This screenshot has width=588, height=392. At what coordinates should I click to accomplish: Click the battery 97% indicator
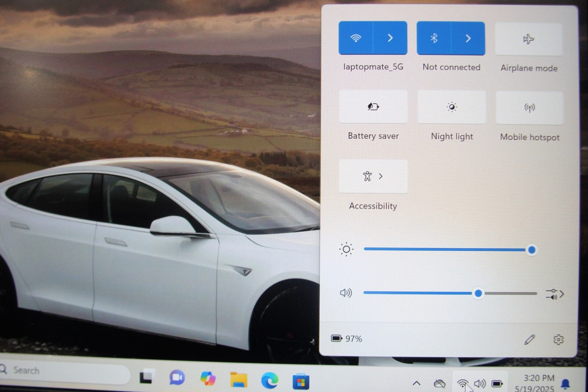(347, 338)
